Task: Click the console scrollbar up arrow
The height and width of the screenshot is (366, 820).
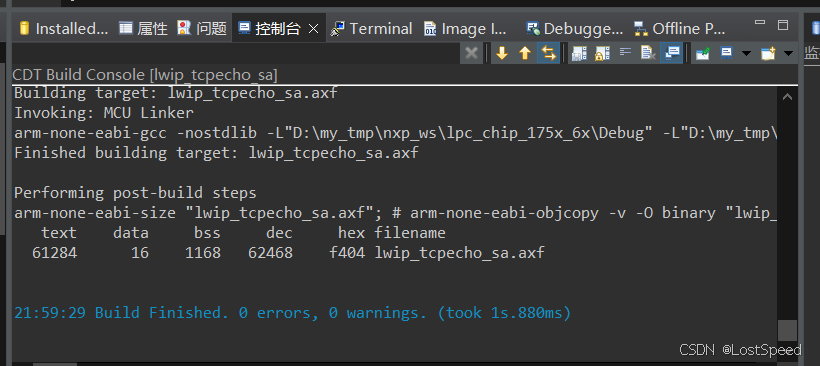Action: (x=787, y=97)
